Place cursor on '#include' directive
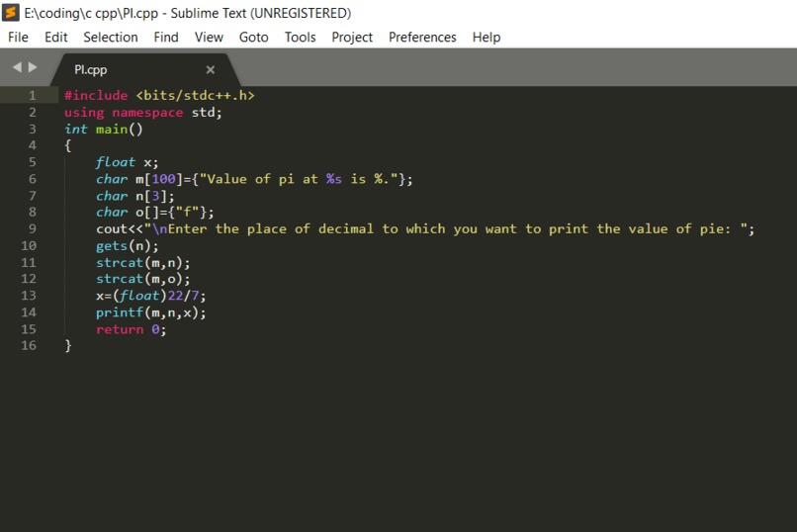Viewport: 797px width, 532px height. [x=96, y=96]
